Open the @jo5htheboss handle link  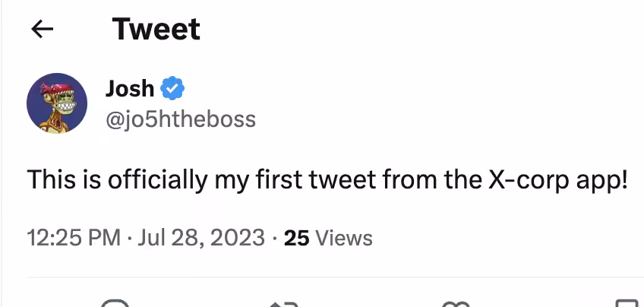click(x=181, y=119)
